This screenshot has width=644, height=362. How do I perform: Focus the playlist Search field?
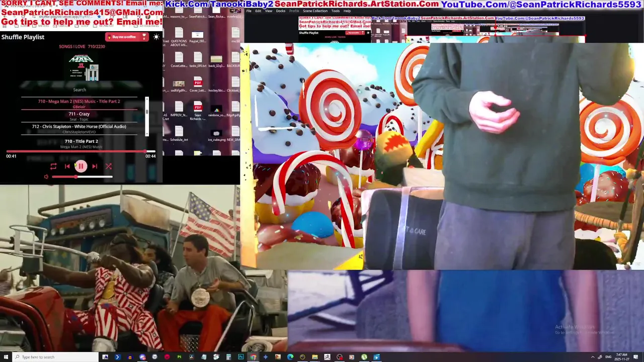(x=79, y=89)
